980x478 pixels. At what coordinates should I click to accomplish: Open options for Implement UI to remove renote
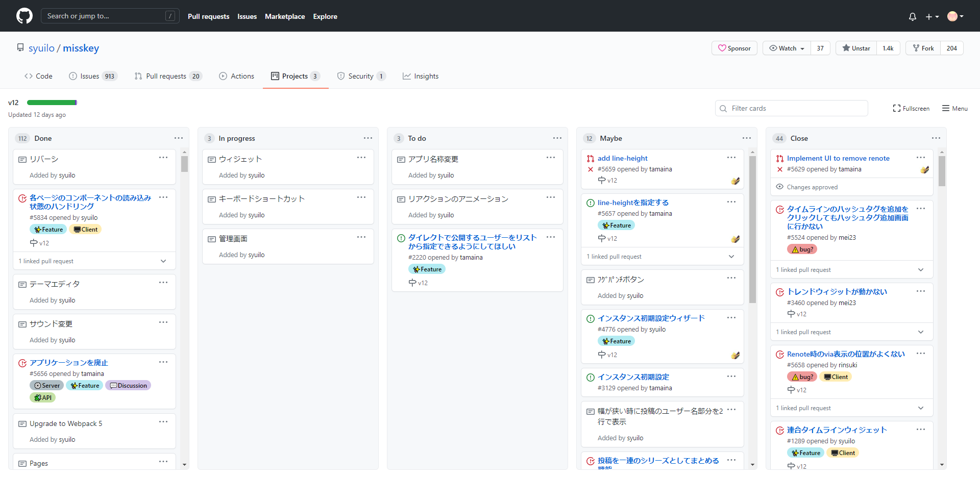click(921, 158)
